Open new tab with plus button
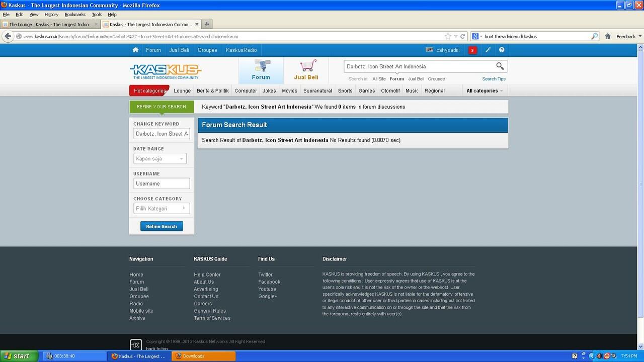 point(207,24)
